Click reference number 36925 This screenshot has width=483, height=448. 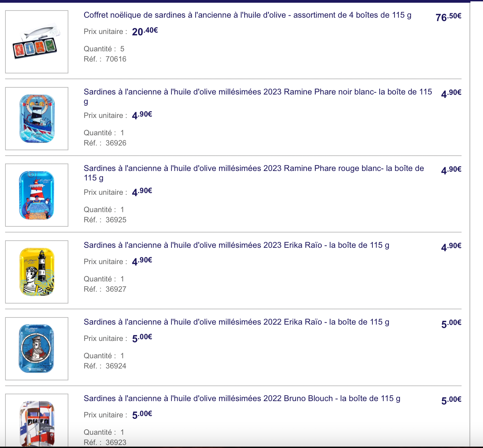tap(116, 220)
